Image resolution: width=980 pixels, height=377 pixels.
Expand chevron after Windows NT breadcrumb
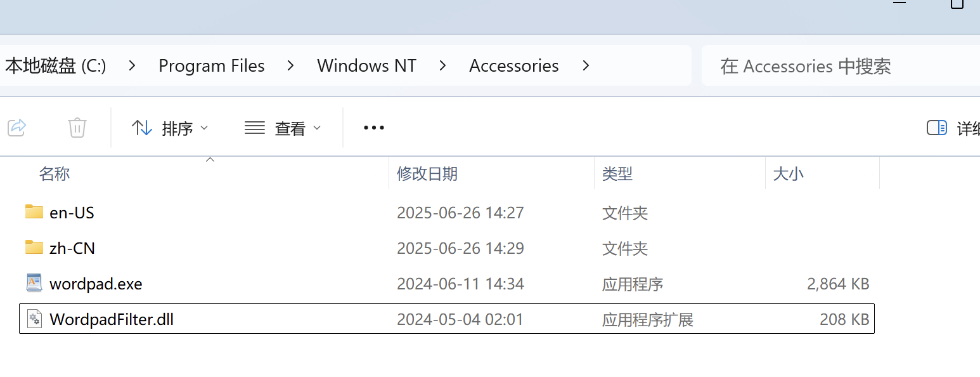pos(443,65)
